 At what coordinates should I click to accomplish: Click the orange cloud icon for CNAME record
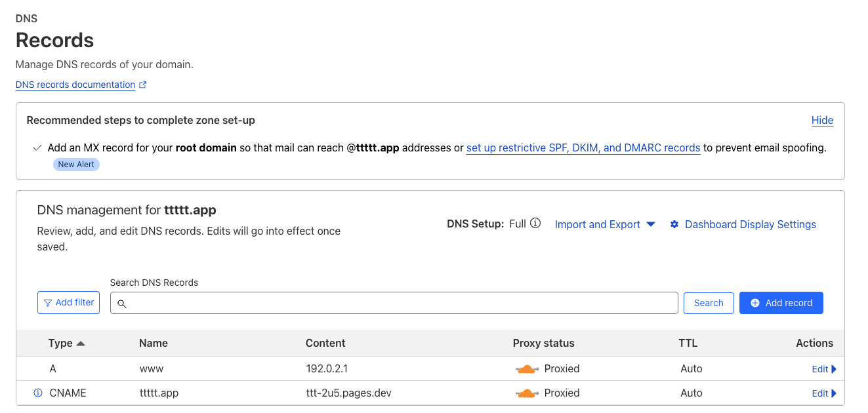[527, 393]
